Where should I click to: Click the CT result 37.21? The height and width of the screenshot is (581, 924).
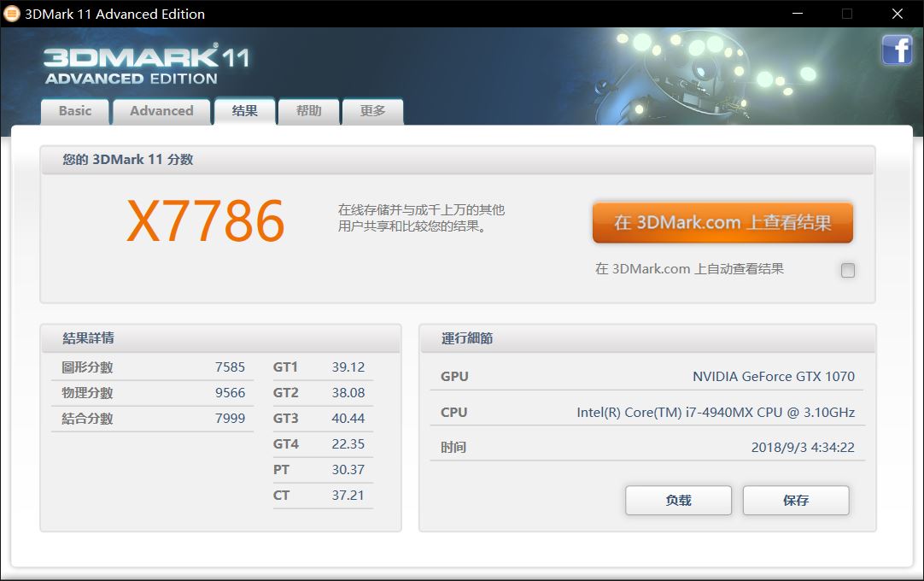[x=348, y=496]
